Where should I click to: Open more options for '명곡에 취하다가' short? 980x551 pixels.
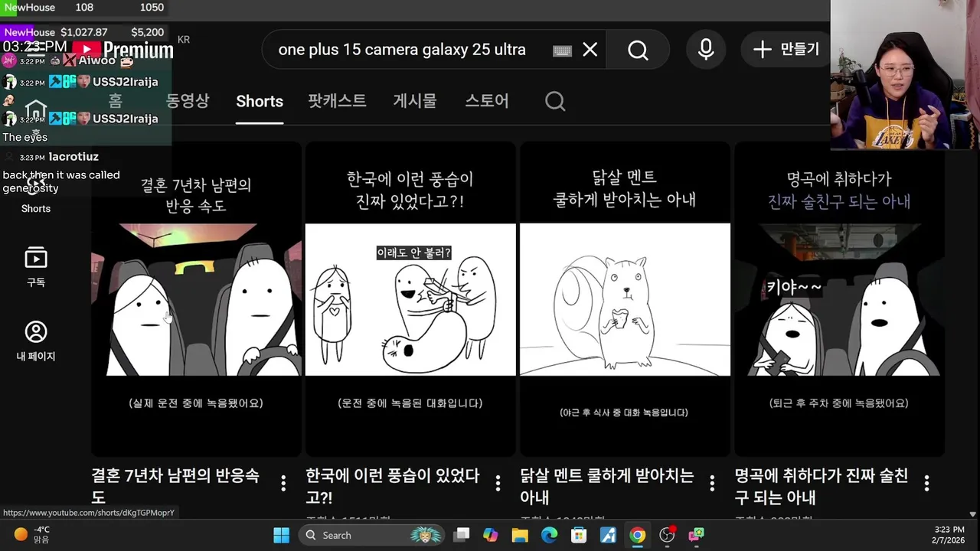(926, 483)
